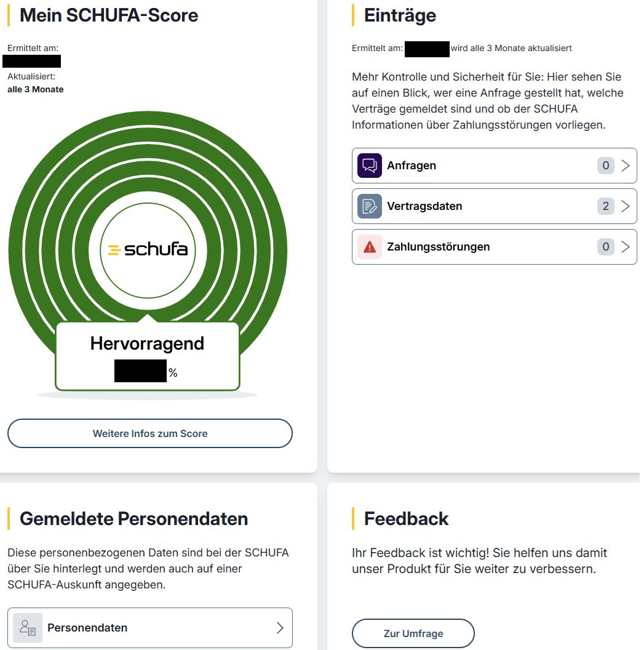
Task: Click the Zahlungsstörungen warning triangle icon
Action: [x=370, y=247]
